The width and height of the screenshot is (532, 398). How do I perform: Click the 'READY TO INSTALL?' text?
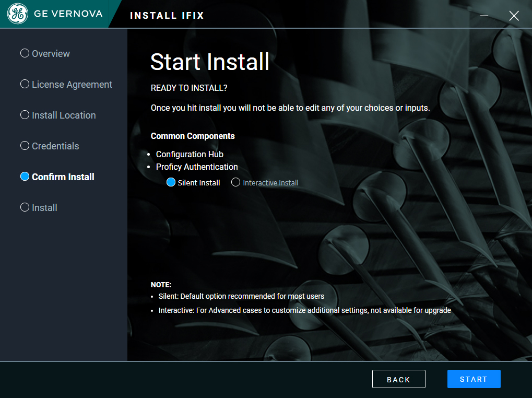tap(189, 88)
